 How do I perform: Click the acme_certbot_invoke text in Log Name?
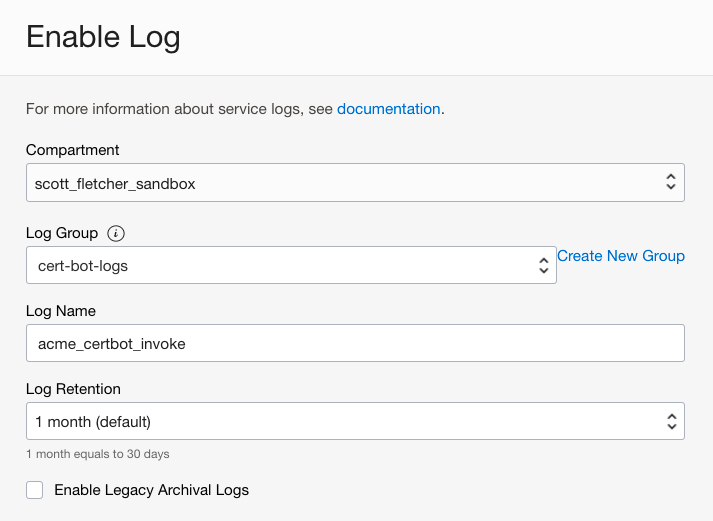coord(110,343)
